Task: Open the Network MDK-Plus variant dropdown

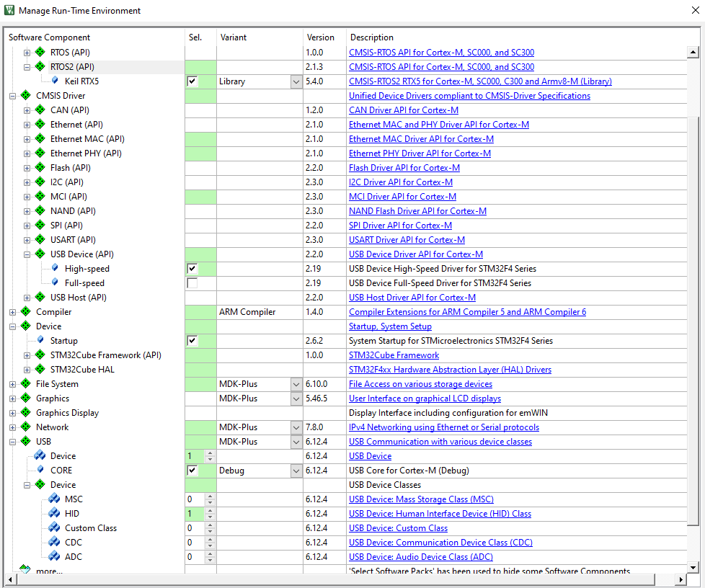Action: (x=296, y=427)
